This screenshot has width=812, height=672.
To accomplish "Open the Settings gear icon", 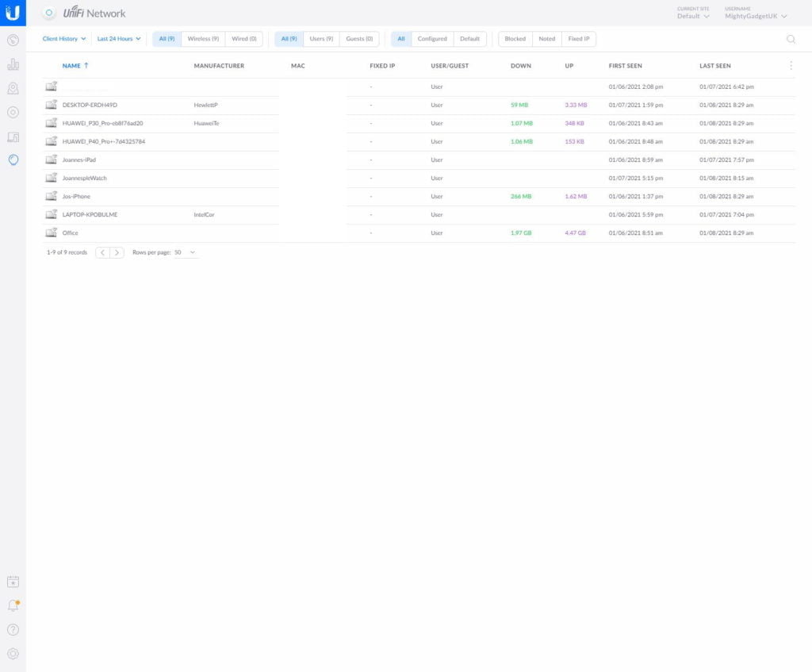I will 13,654.
